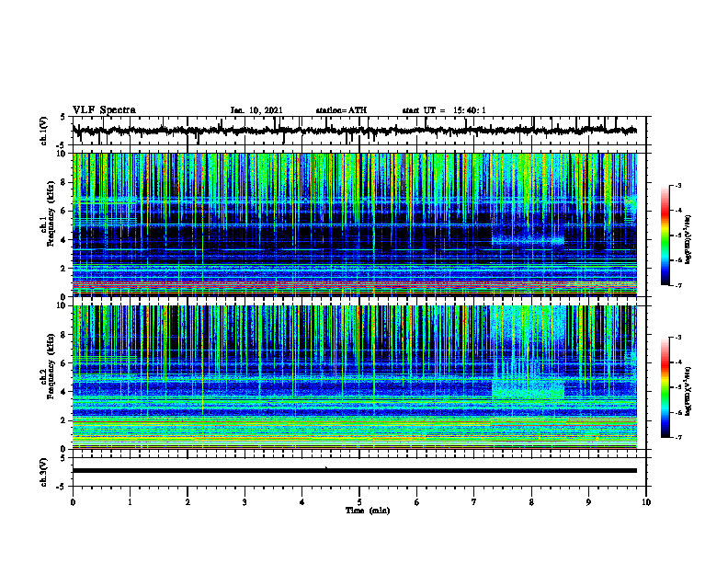Click the ch.2 Frequency (kHz) axis label
The height and width of the screenshot is (563, 728).
[49, 366]
